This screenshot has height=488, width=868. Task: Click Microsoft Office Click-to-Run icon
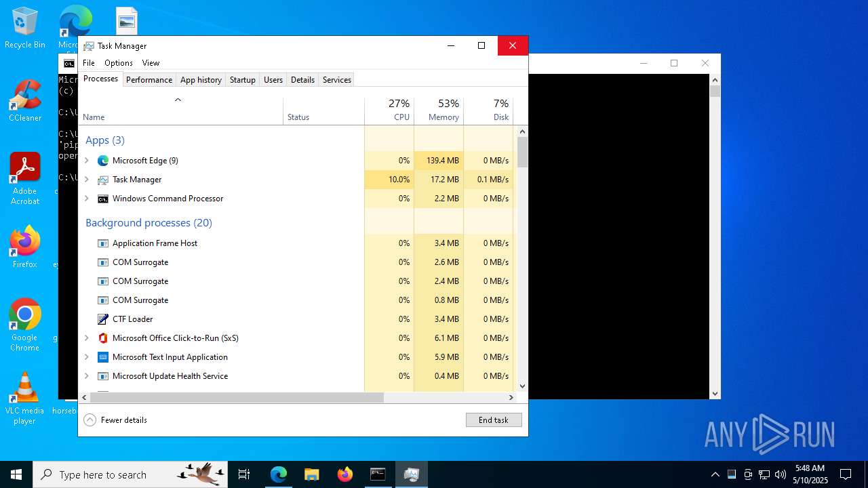[x=103, y=338]
